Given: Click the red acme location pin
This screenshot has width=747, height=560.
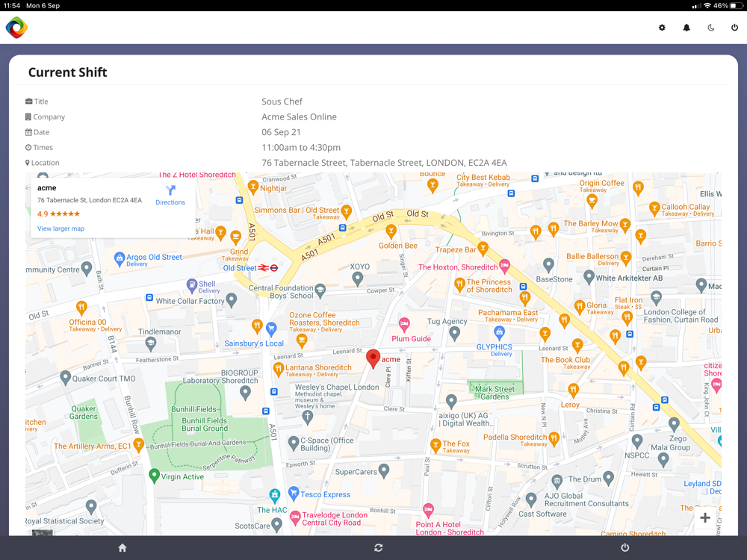Looking at the screenshot, I should 373,359.
